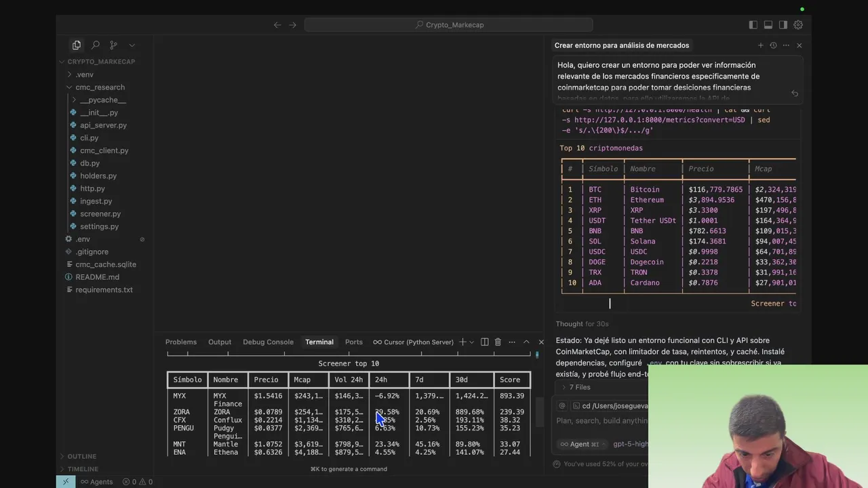Click the Crypto_Markecap command search bar
This screenshot has height=488, width=868.
click(448, 24)
